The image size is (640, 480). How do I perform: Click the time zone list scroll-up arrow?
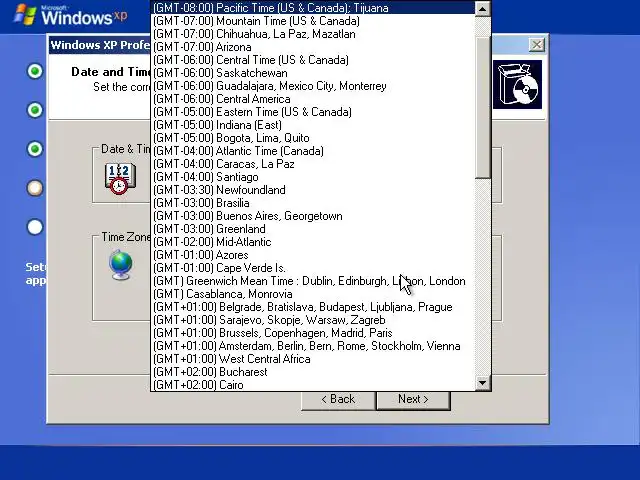coord(482,9)
